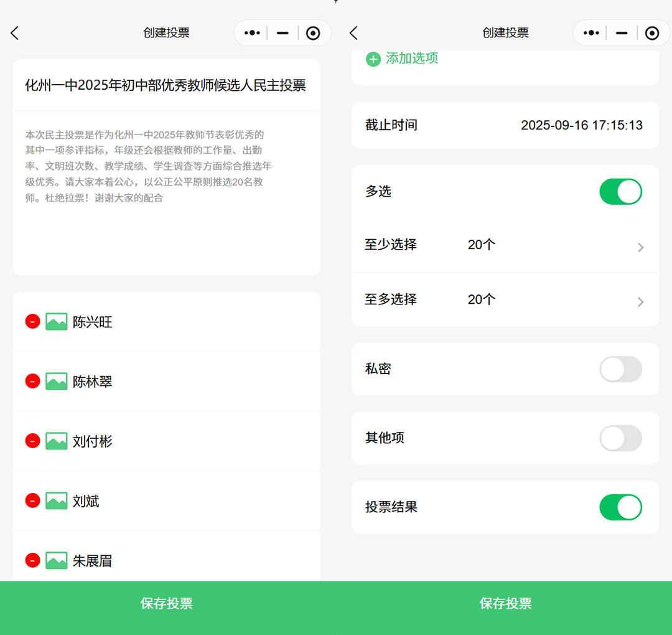This screenshot has width=672, height=635.
Task: Edit option name 刘付彬
Action: 93,441
